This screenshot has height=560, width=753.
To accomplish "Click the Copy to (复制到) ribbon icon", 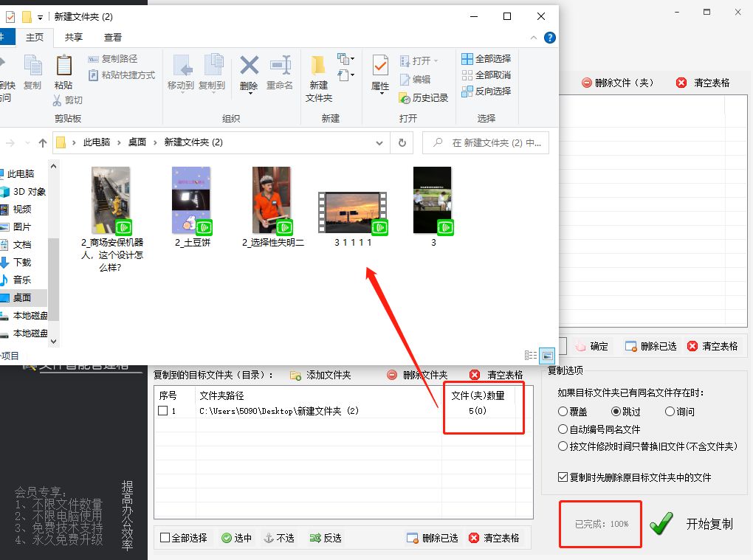I will 213,66.
